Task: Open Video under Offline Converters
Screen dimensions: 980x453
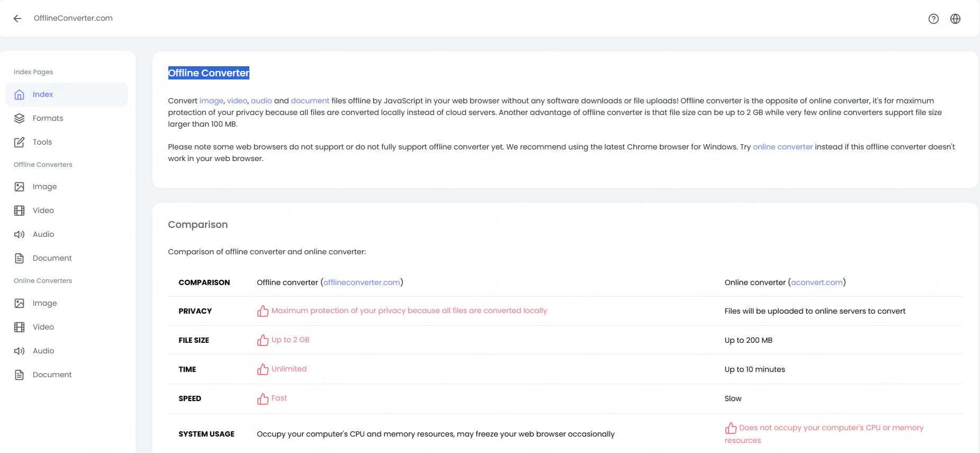Action: pos(67,210)
